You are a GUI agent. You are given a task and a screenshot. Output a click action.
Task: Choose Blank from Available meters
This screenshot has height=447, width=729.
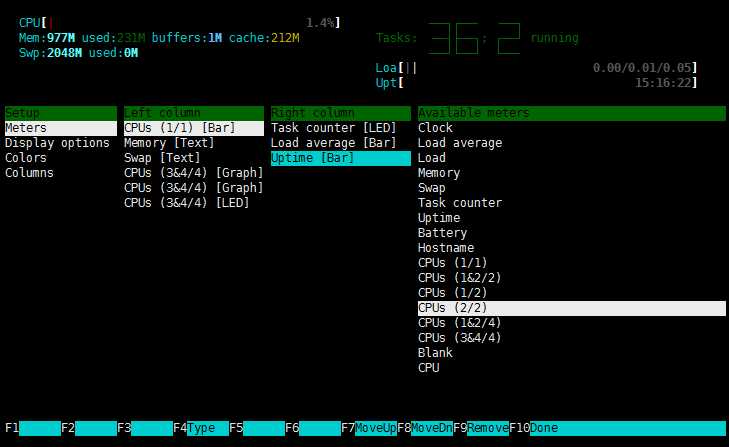pos(435,353)
